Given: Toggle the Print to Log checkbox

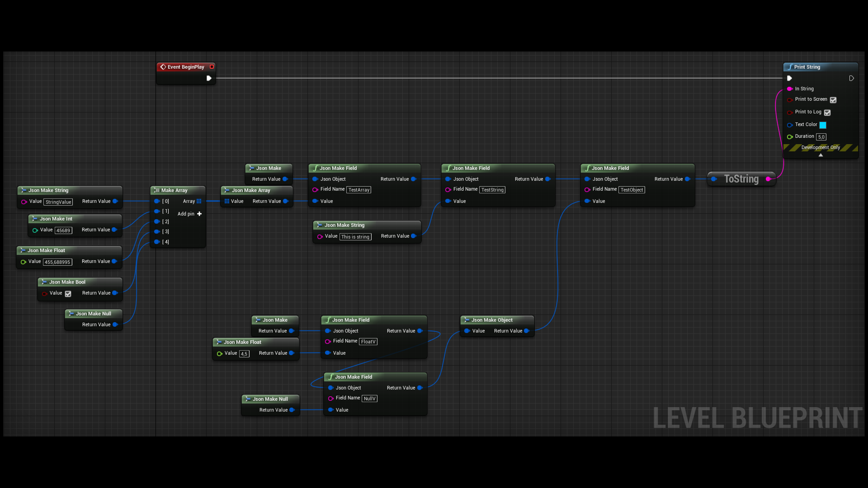Looking at the screenshot, I should coord(827,113).
